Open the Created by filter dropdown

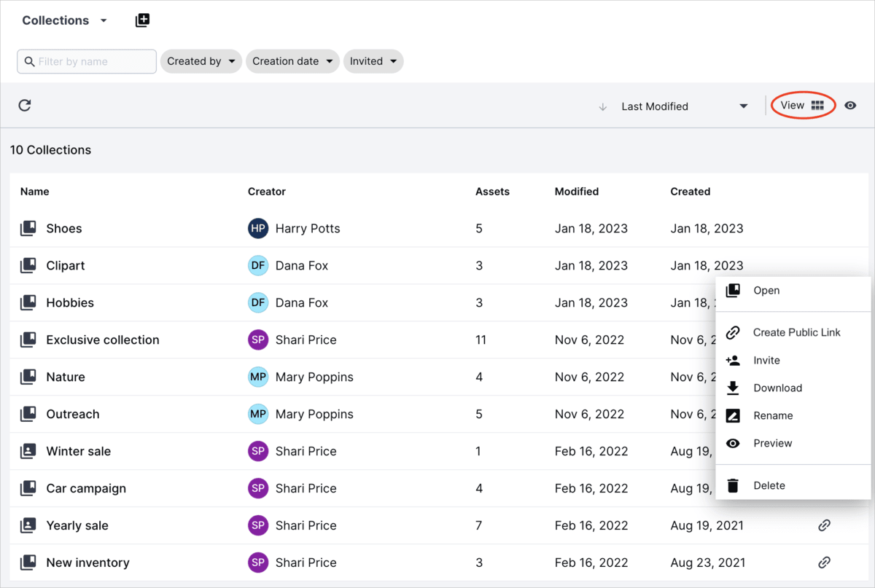click(201, 61)
